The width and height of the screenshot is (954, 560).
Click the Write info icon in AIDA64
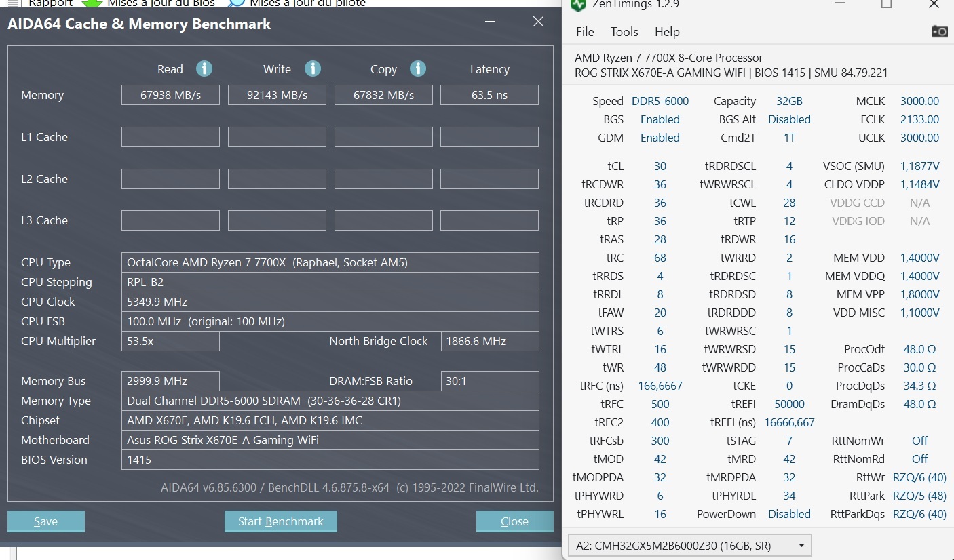pyautogui.click(x=312, y=68)
